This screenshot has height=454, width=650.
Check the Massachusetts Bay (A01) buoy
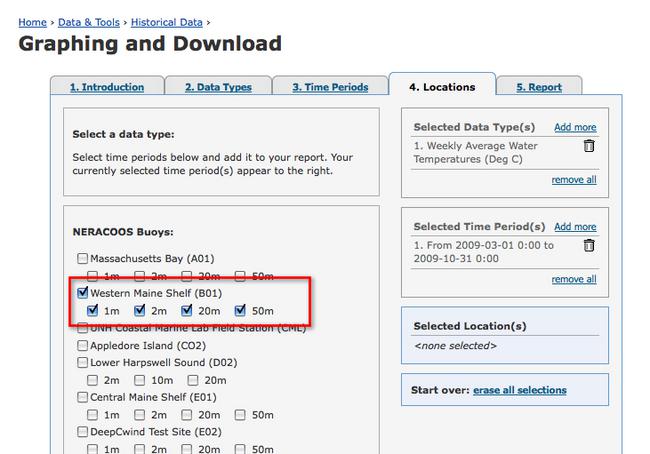coord(83,258)
